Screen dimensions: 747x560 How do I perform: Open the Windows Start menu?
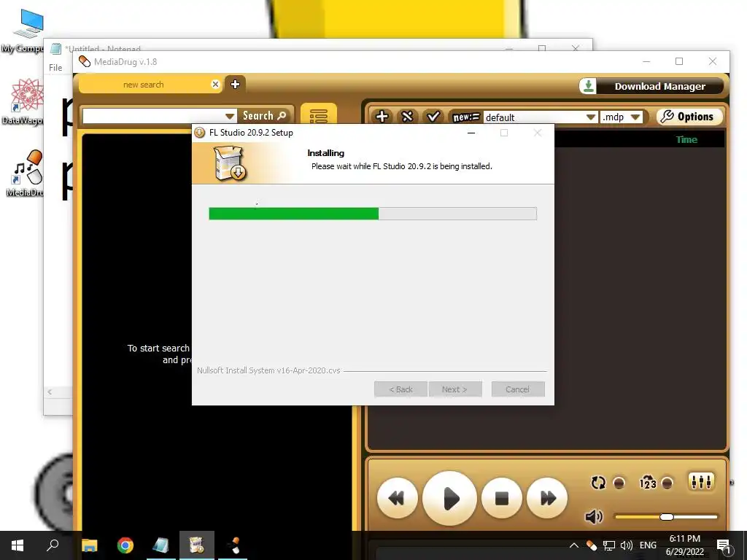tap(18, 545)
